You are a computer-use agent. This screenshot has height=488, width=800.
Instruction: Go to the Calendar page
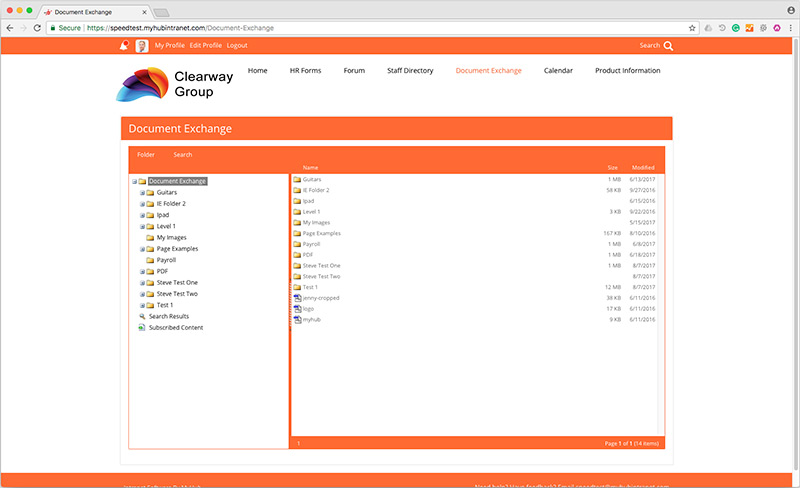coord(558,71)
